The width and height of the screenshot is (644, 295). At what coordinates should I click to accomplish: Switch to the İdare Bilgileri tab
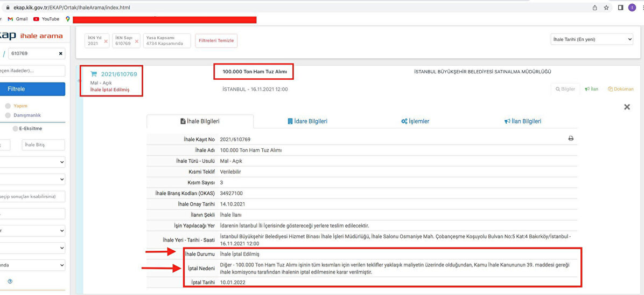click(307, 121)
